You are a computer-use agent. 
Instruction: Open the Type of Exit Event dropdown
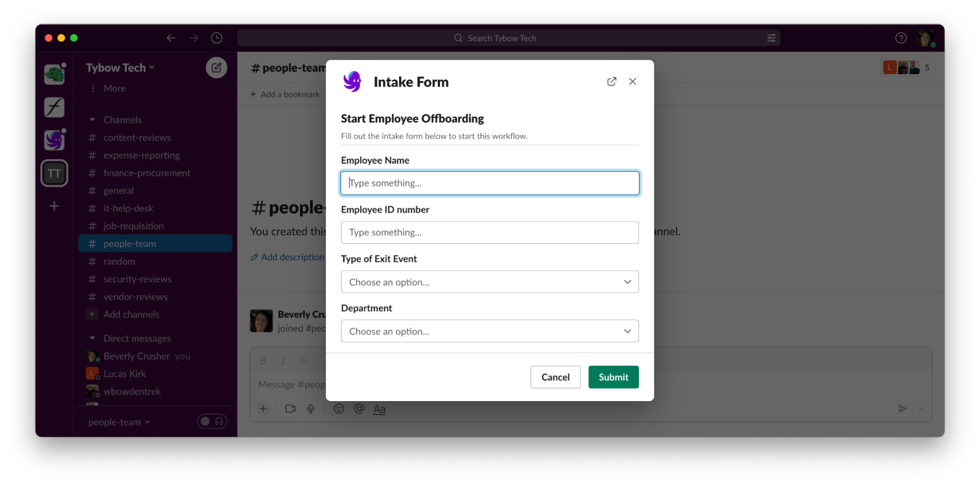489,282
